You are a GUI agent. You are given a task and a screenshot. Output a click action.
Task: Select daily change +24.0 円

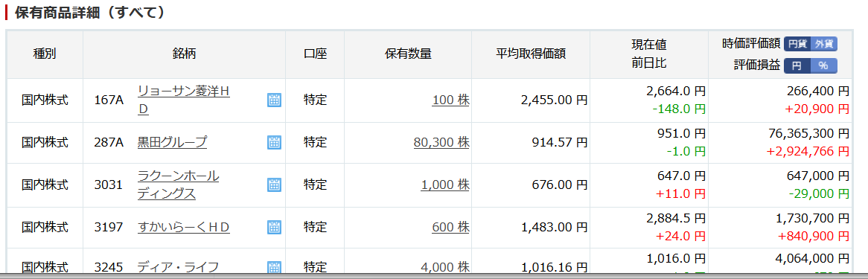[681, 237]
